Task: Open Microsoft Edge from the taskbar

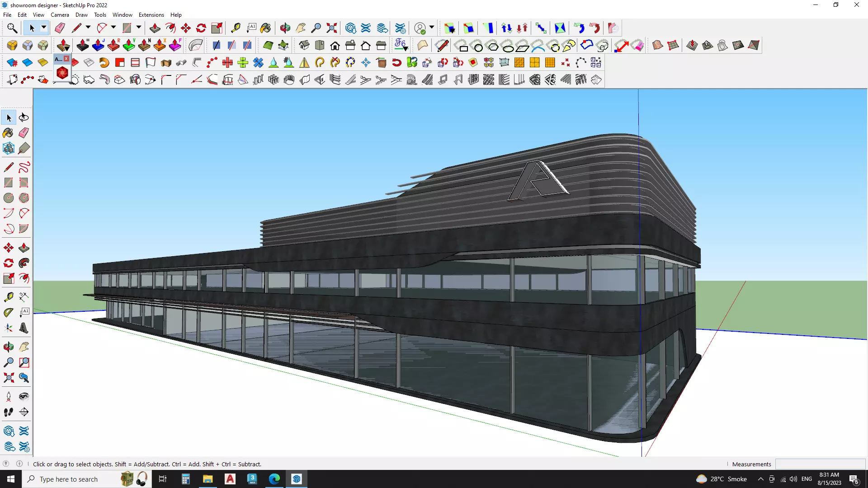Action: pyautogui.click(x=274, y=479)
